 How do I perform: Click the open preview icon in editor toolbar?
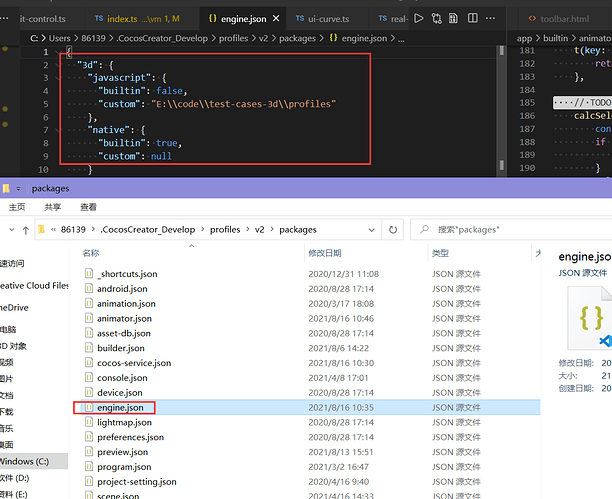pos(453,18)
